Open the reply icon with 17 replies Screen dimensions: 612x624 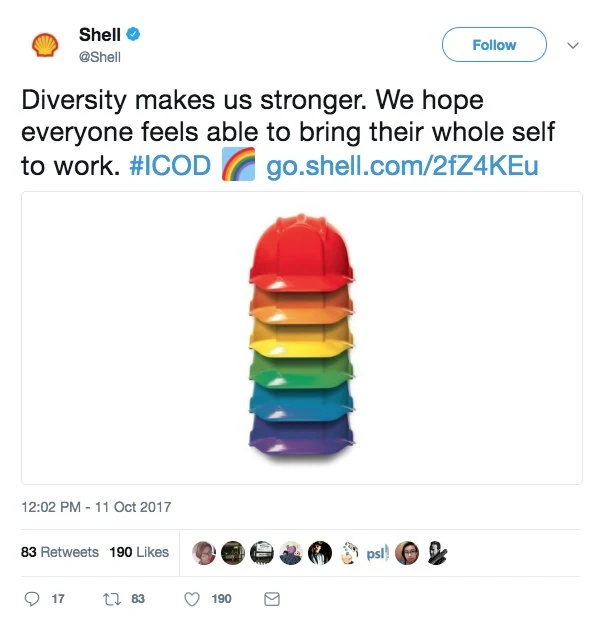(x=32, y=599)
